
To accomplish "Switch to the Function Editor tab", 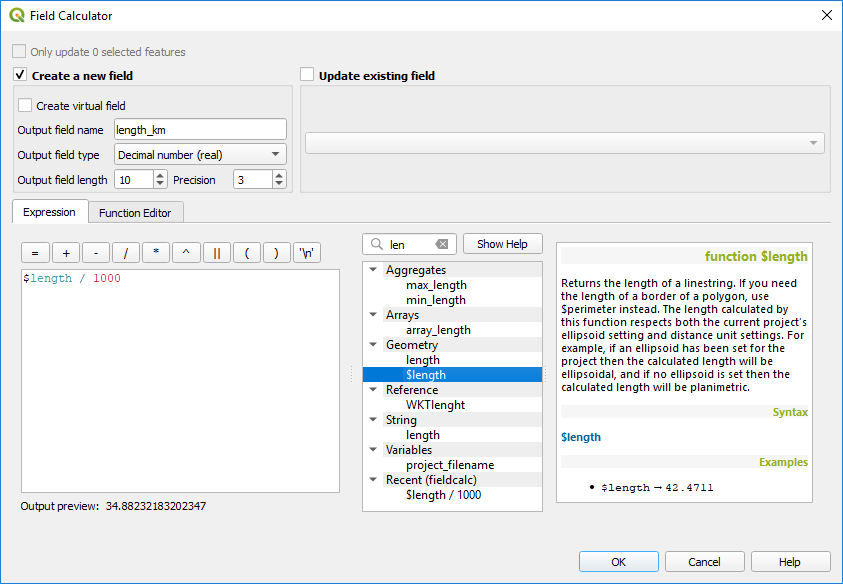I will pos(135,212).
